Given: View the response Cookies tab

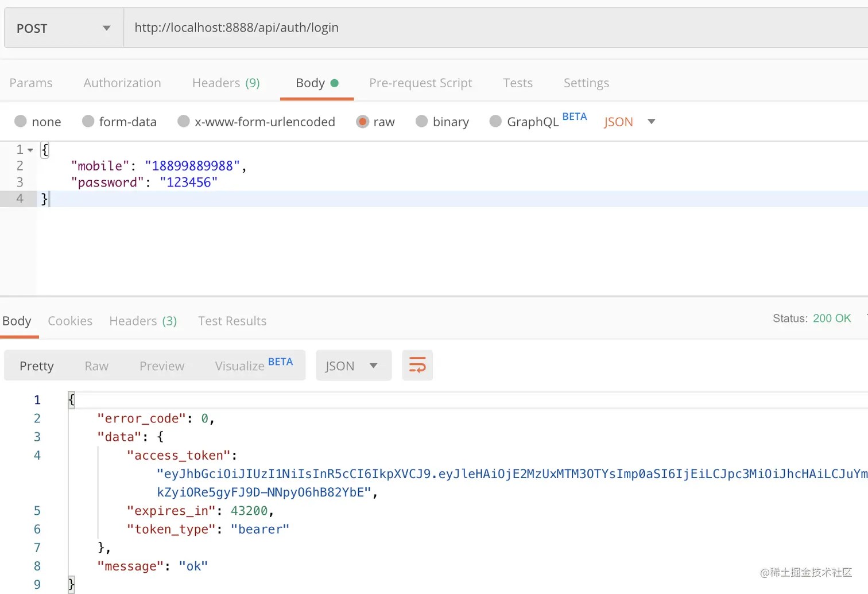Looking at the screenshot, I should pos(70,321).
